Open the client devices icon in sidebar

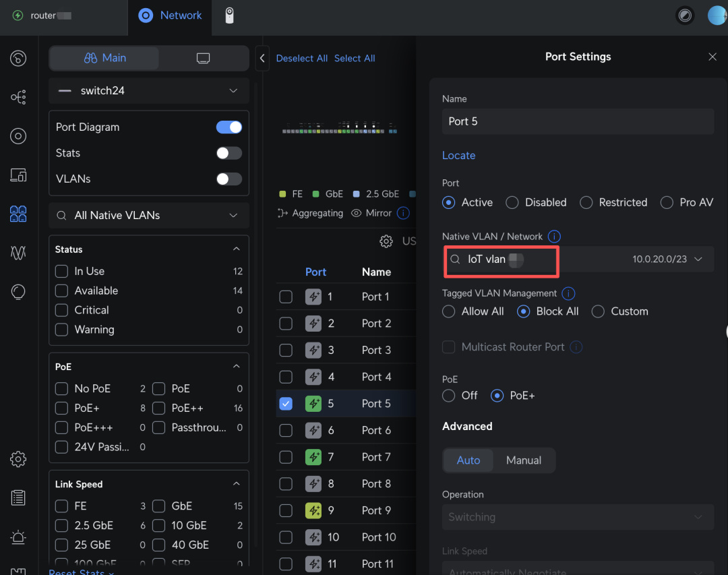(x=18, y=175)
